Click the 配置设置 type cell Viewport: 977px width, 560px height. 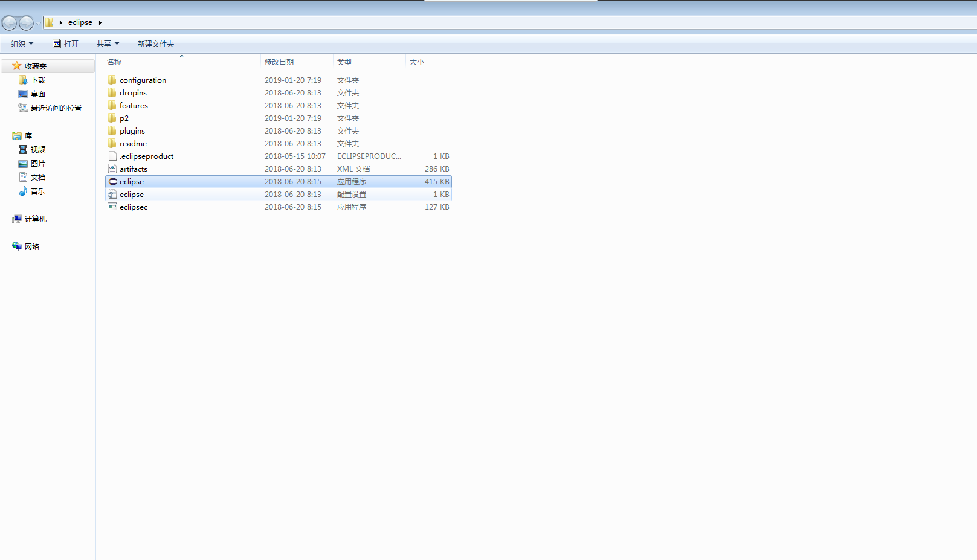[352, 194]
